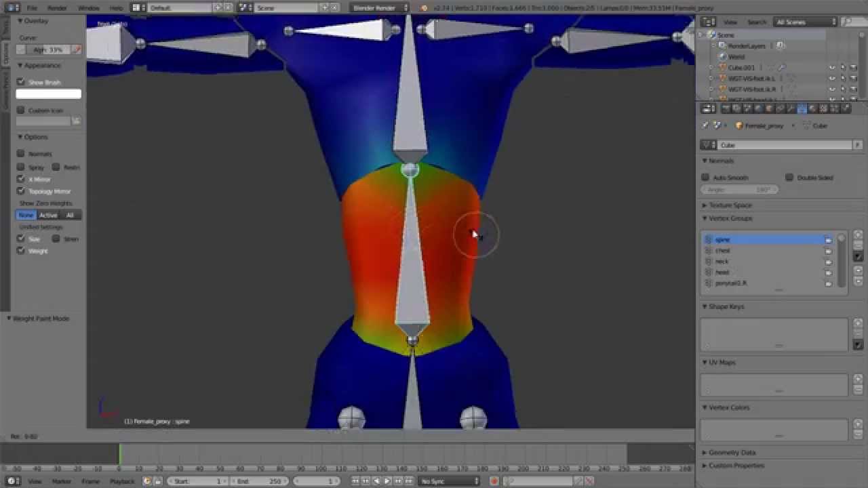
Task: Toggle the X Mirror checkbox
Action: (x=21, y=179)
